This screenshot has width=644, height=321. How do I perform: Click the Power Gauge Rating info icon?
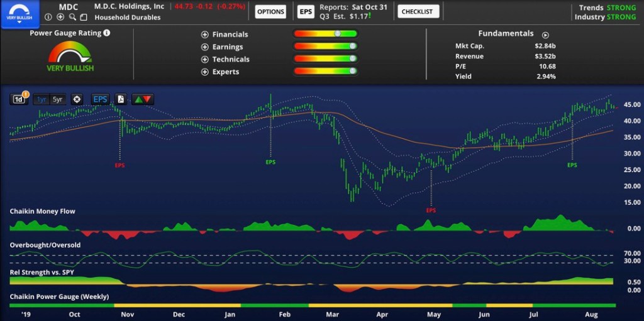[x=107, y=33]
